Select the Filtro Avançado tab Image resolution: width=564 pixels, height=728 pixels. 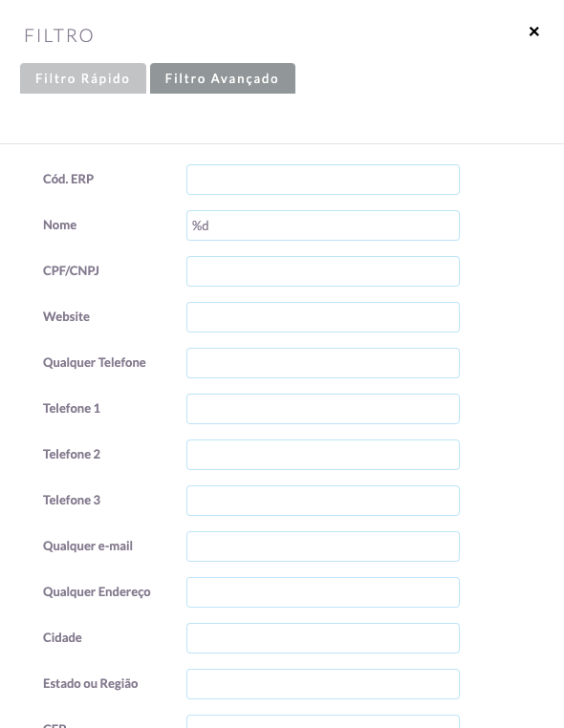(223, 78)
